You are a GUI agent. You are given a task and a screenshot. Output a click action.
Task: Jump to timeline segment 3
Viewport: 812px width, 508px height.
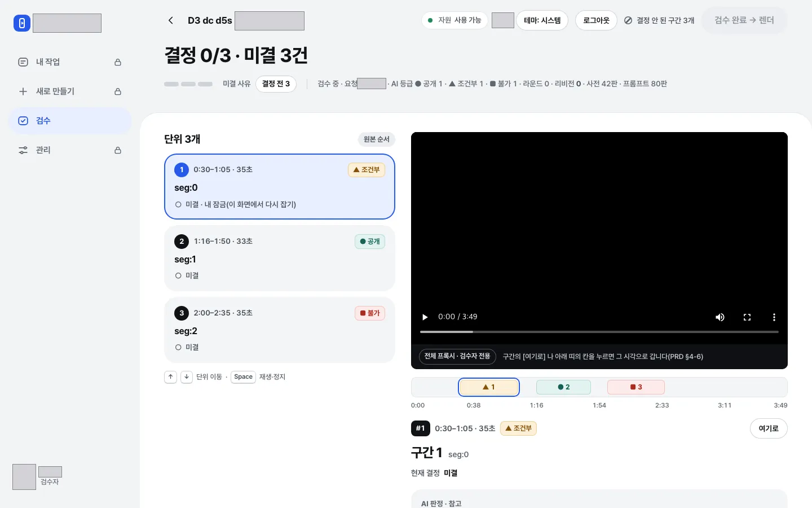coord(636,387)
